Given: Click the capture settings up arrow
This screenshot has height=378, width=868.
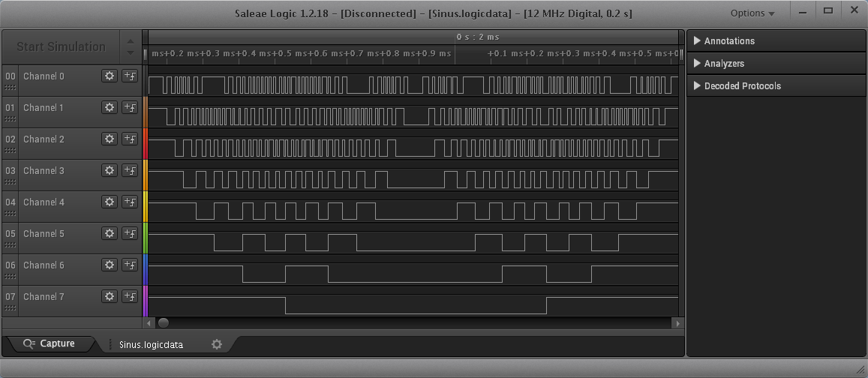Looking at the screenshot, I should [131, 41].
